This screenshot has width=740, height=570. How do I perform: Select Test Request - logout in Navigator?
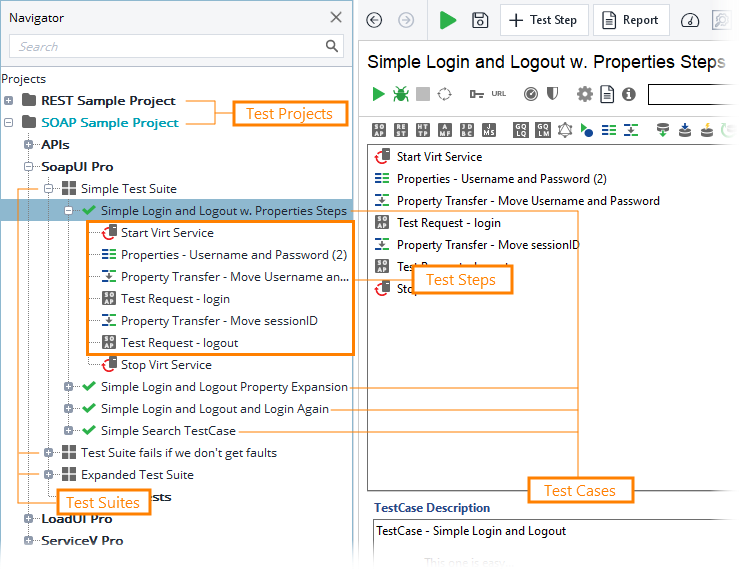click(x=179, y=343)
